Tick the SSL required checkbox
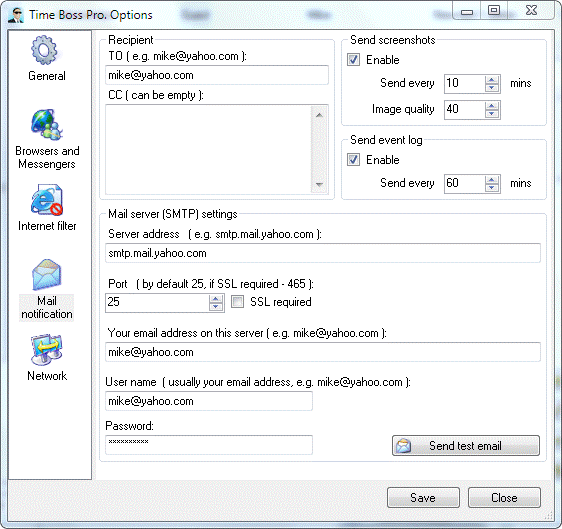562x529 pixels. coord(237,302)
